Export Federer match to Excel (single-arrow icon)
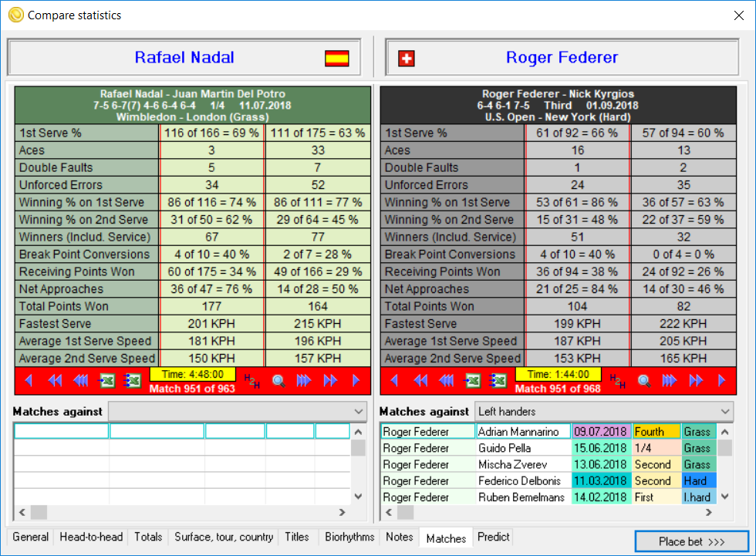The image size is (756, 556). (x=472, y=381)
